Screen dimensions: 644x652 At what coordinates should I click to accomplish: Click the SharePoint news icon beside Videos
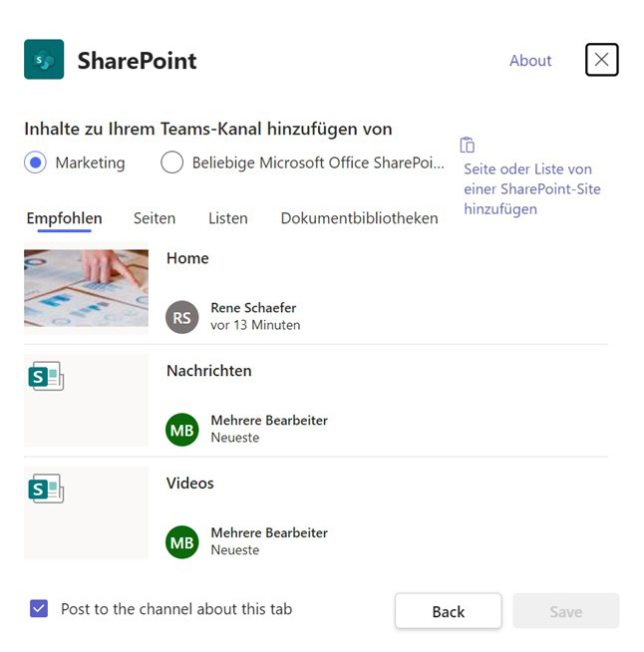(46, 489)
